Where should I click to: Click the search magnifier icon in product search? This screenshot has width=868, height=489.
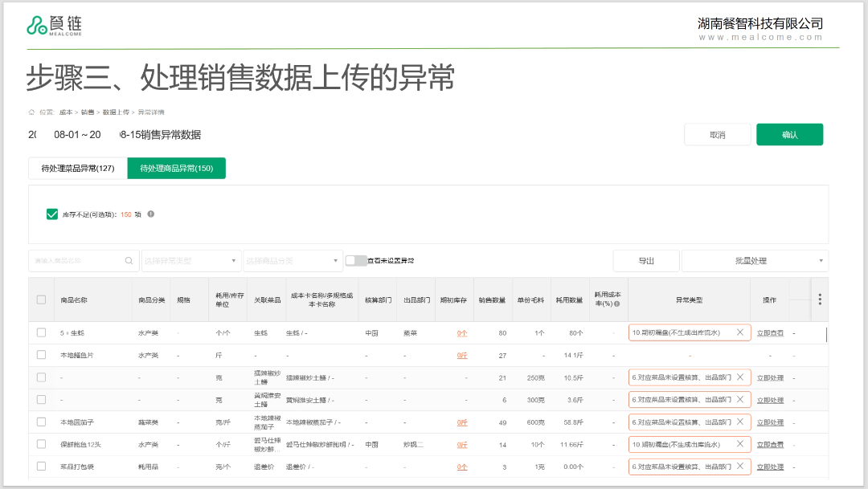(129, 261)
